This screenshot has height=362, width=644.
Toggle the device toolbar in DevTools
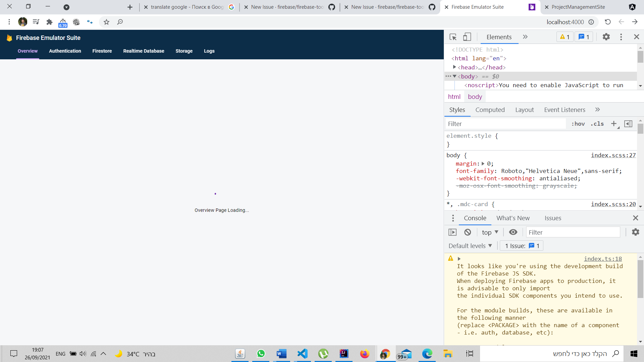click(467, 37)
